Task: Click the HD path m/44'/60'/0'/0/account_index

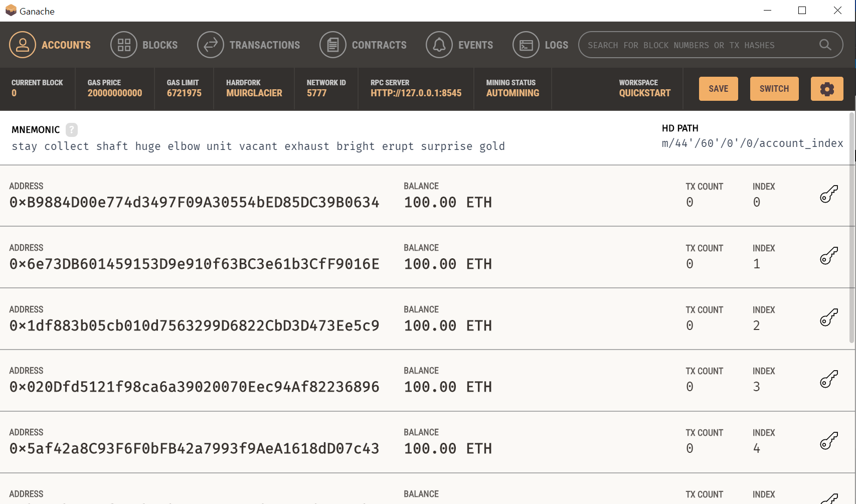Action: coord(752,143)
